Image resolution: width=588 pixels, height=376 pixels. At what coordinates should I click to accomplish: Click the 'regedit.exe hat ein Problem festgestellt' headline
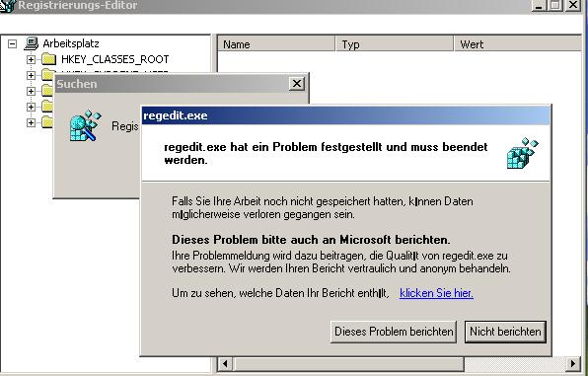click(326, 153)
